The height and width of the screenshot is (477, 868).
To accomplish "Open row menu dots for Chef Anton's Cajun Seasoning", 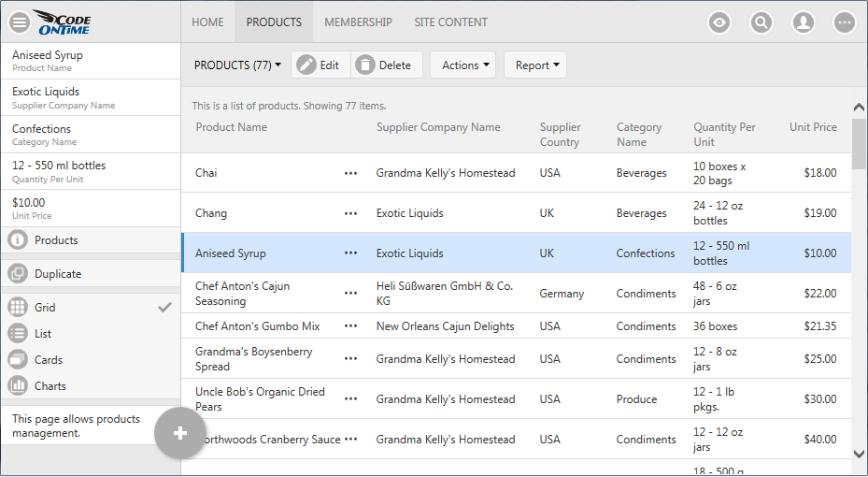I will (351, 293).
